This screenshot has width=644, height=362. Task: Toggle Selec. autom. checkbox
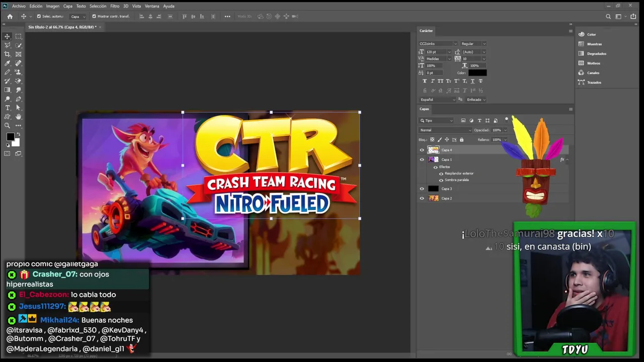[x=39, y=16]
